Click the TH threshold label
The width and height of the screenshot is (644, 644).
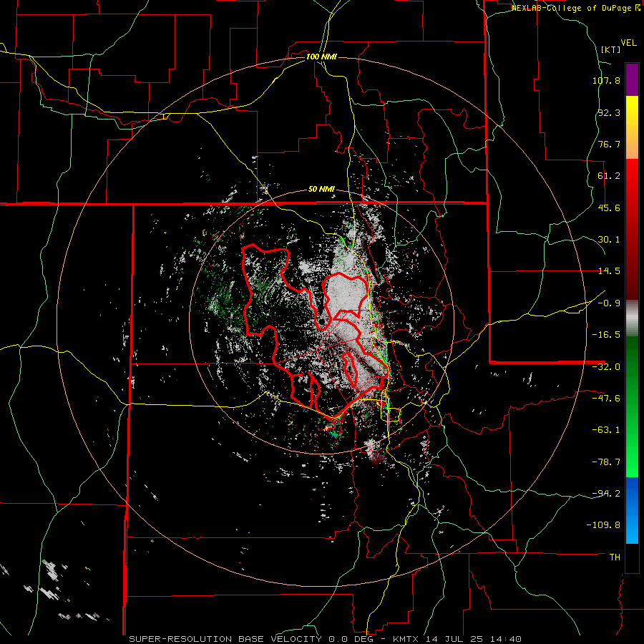(x=615, y=557)
